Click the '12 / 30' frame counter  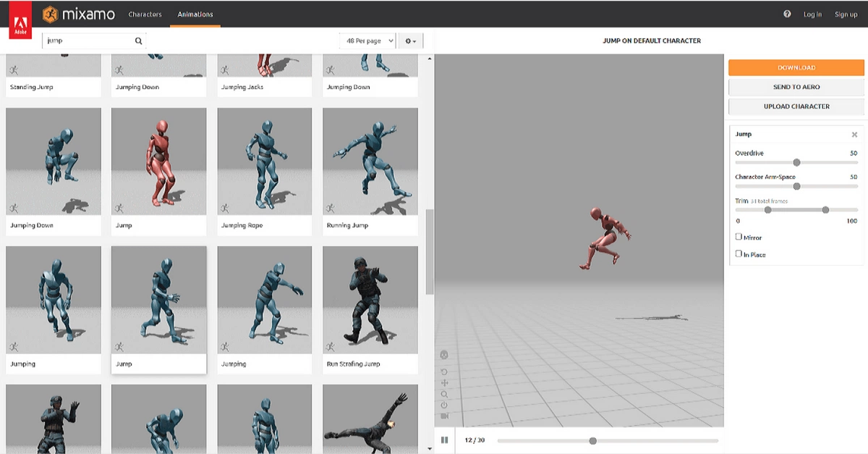475,440
